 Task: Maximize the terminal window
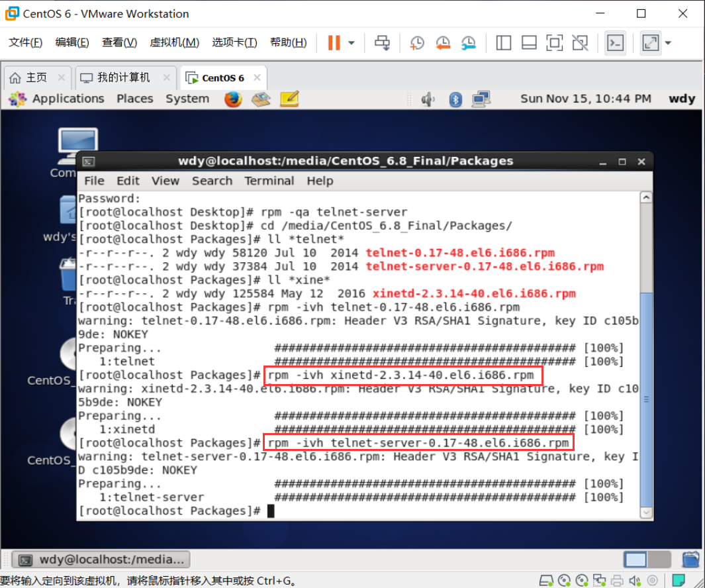pyautogui.click(x=622, y=162)
